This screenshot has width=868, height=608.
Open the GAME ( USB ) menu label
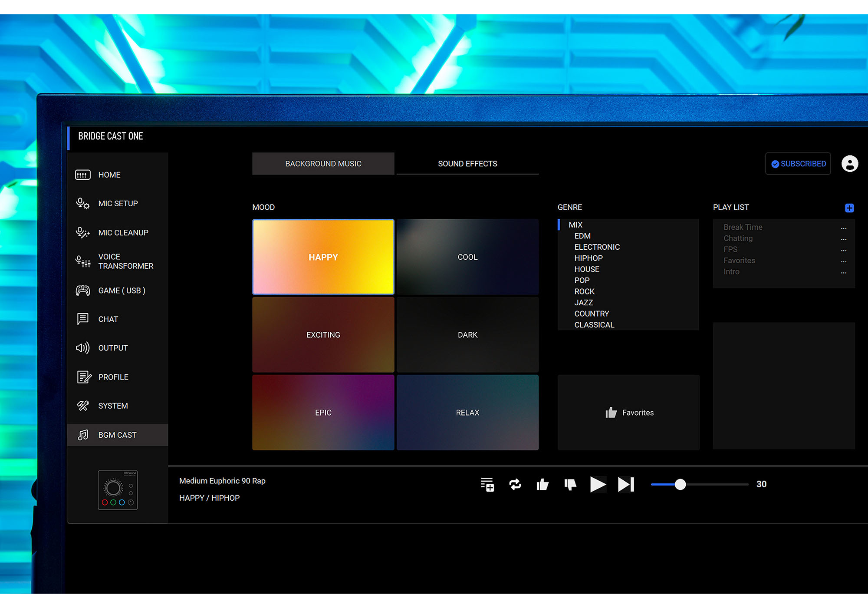122,291
